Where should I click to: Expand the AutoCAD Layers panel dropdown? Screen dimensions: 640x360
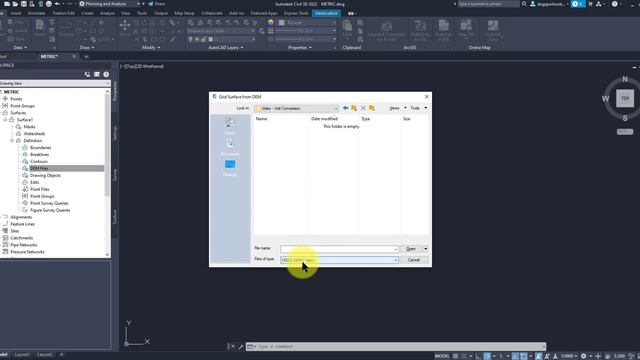point(226,48)
